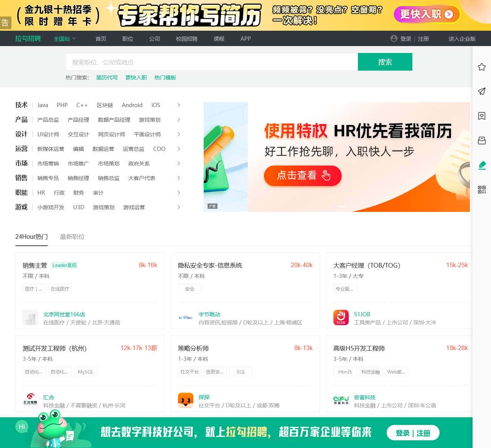
Task: Click the 产品经理 category link
Action: (78, 120)
